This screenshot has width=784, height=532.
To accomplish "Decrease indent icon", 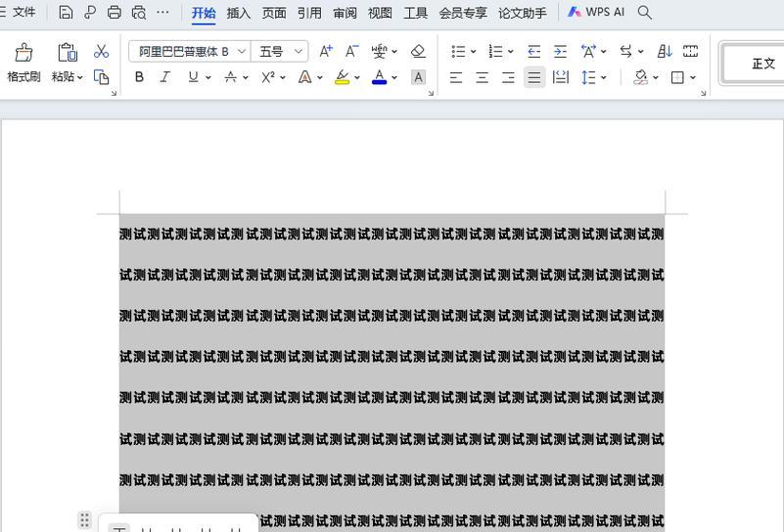I will click(533, 51).
